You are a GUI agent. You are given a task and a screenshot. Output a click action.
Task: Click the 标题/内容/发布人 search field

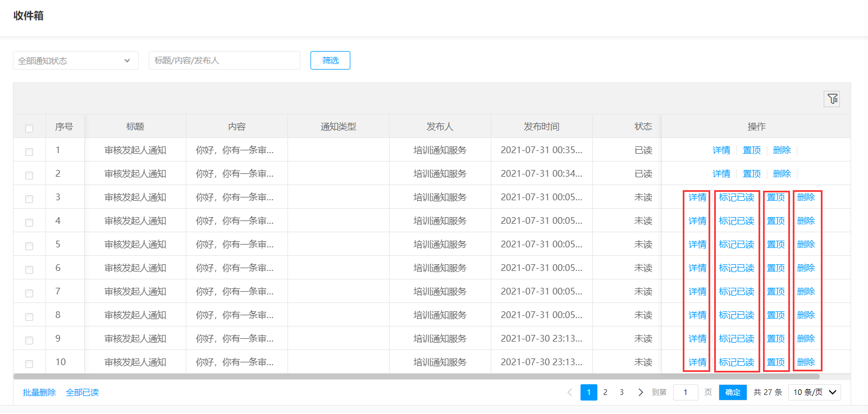click(x=225, y=61)
